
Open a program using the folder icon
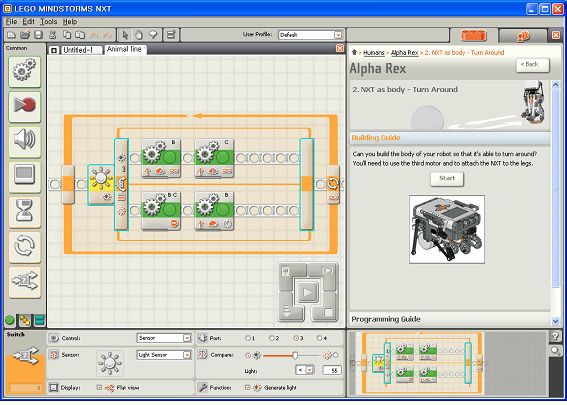point(25,35)
